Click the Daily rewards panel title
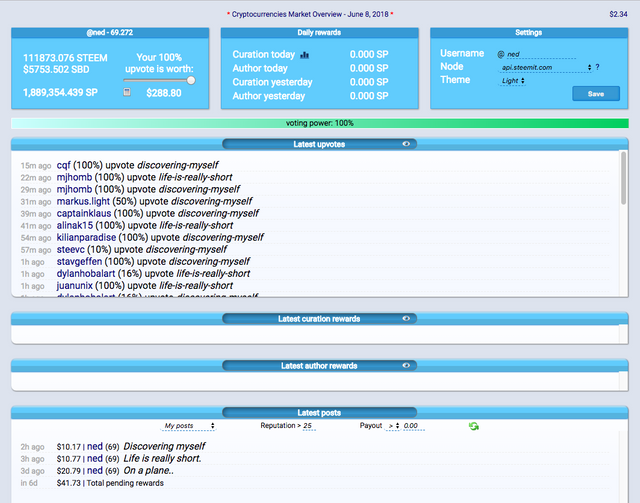Image resolution: width=640 pixels, height=503 pixels. 319,33
